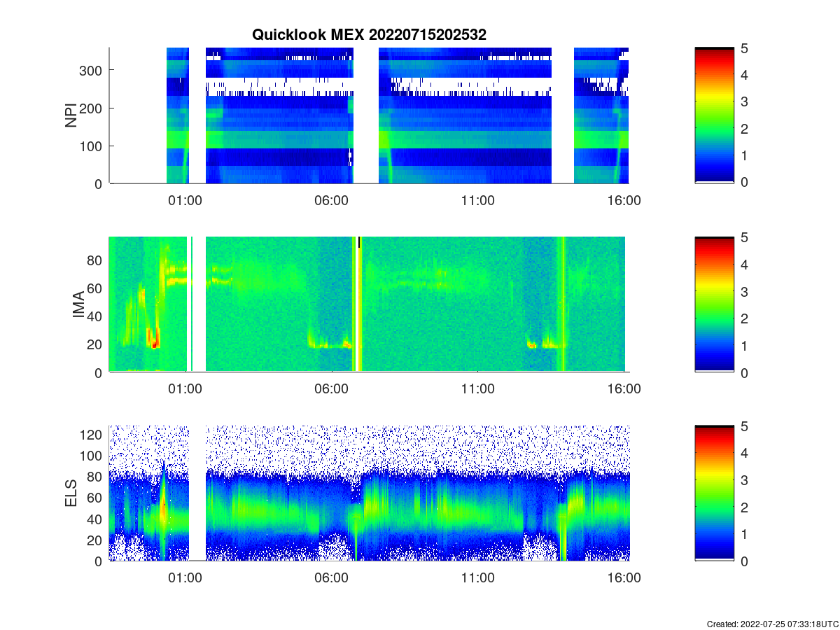
Task: Select the 3 label on NPI colorbar
Action: (x=745, y=102)
